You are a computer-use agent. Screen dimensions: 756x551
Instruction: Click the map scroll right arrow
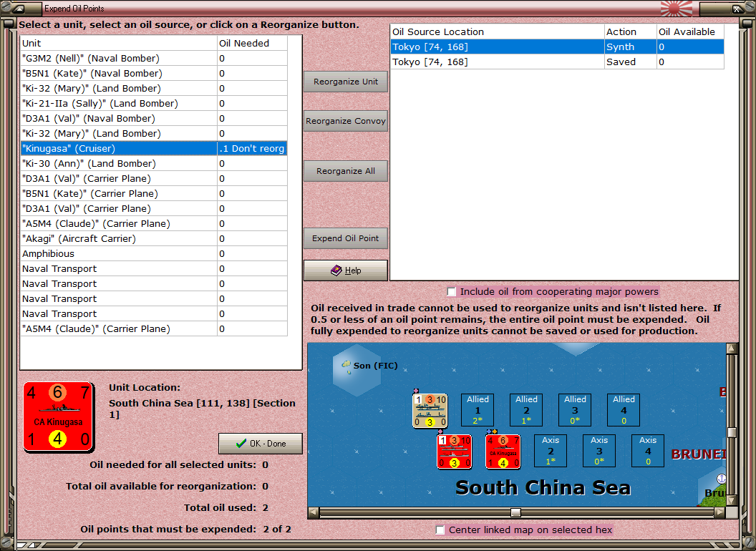click(x=719, y=512)
